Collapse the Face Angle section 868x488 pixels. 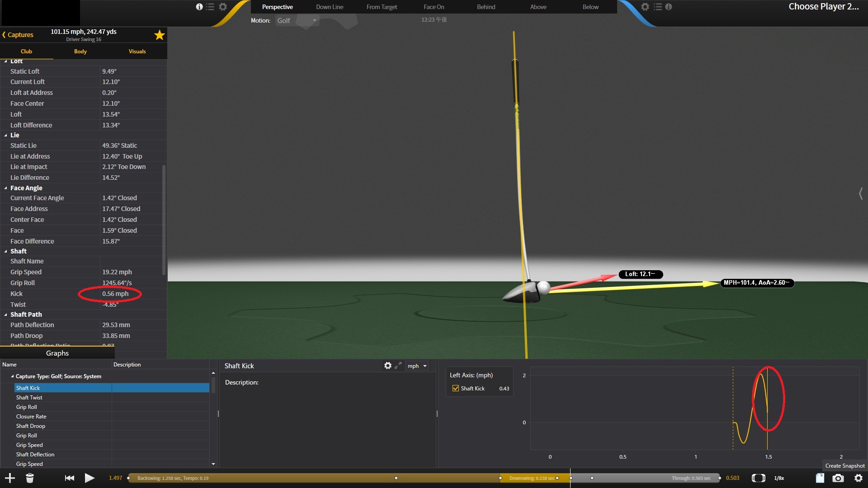point(5,188)
